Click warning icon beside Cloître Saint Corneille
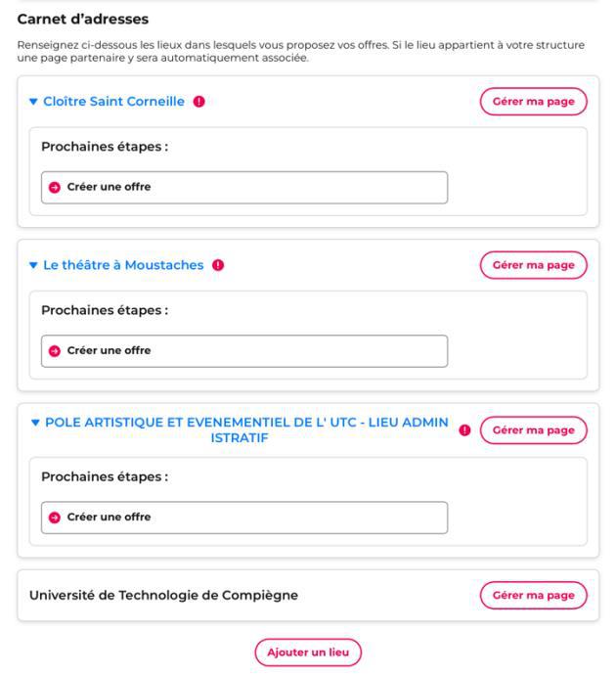Screen dimensions: 616x676 coord(199,102)
